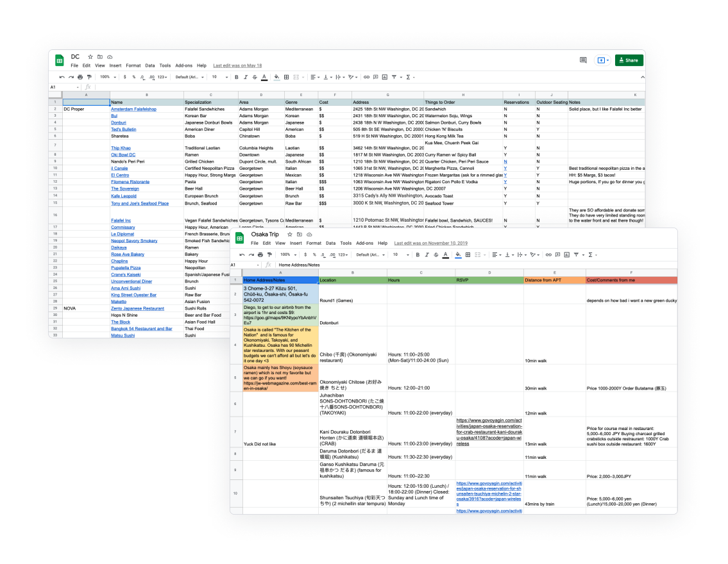This screenshot has height=564, width=728.
Task: Open the Zento Japanese Restaurant link
Action: (x=137, y=308)
